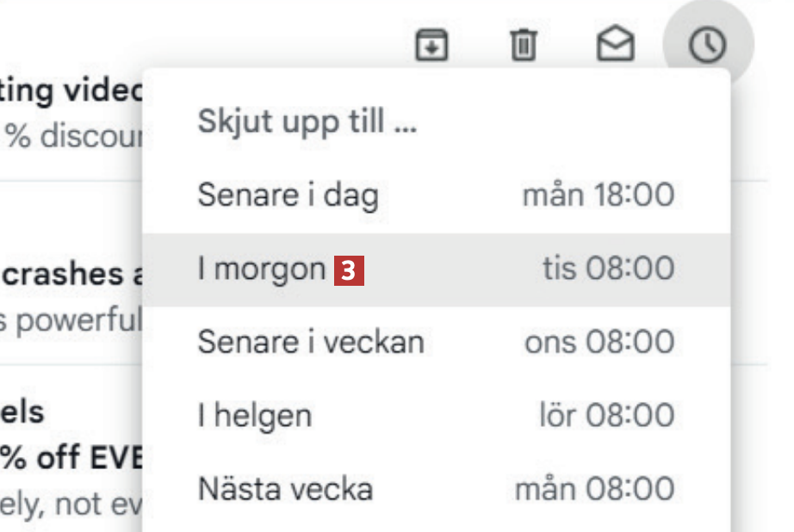Viewport: 794px width, 532px height.
Task: Choose "I morgon" from the snooze menu
Action: [262, 269]
